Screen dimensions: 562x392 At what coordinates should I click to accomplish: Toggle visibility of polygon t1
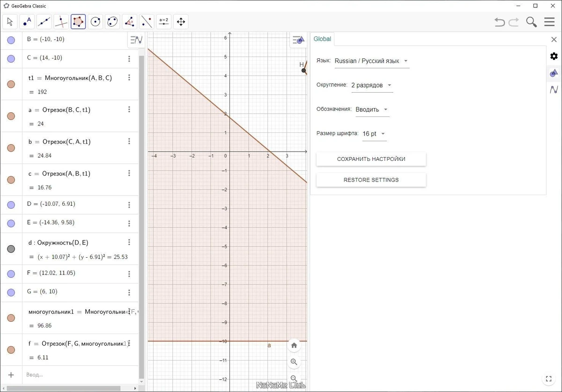[11, 84]
